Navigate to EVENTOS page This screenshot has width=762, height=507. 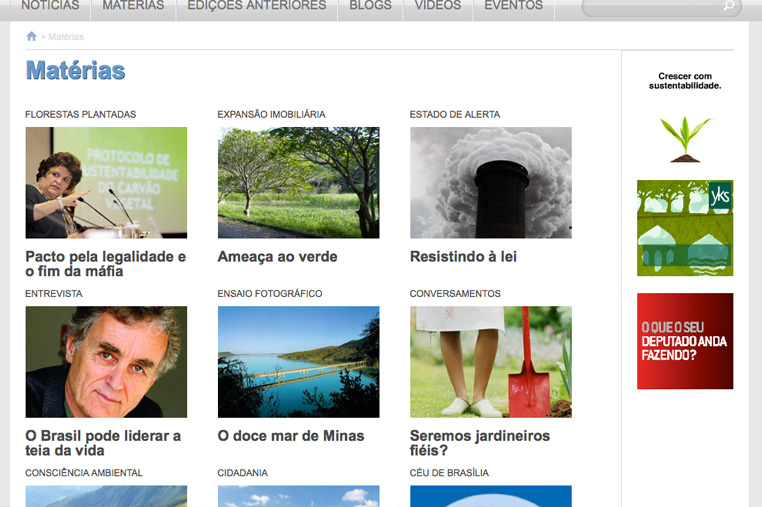click(513, 6)
